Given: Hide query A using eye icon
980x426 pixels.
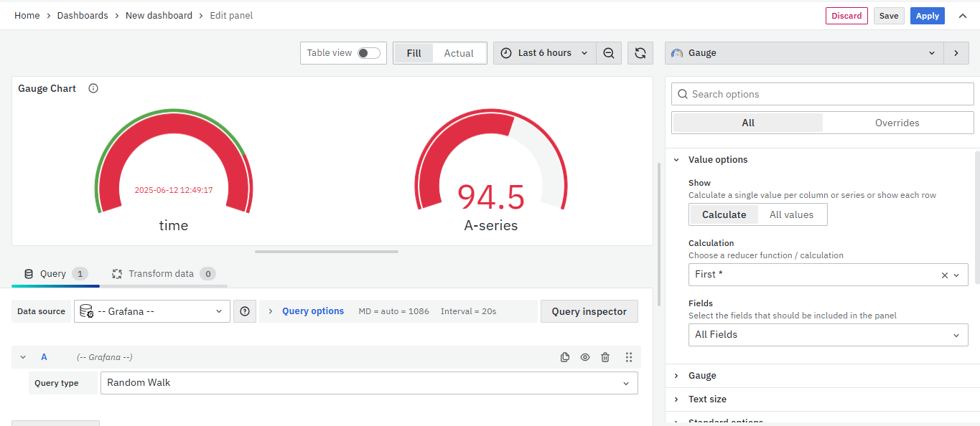Looking at the screenshot, I should [x=585, y=357].
